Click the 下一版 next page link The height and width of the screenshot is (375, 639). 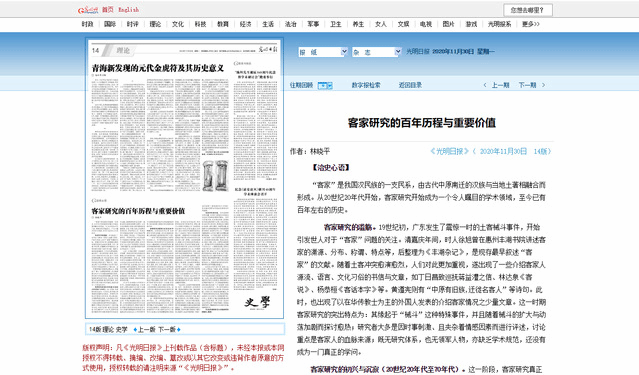(x=167, y=329)
